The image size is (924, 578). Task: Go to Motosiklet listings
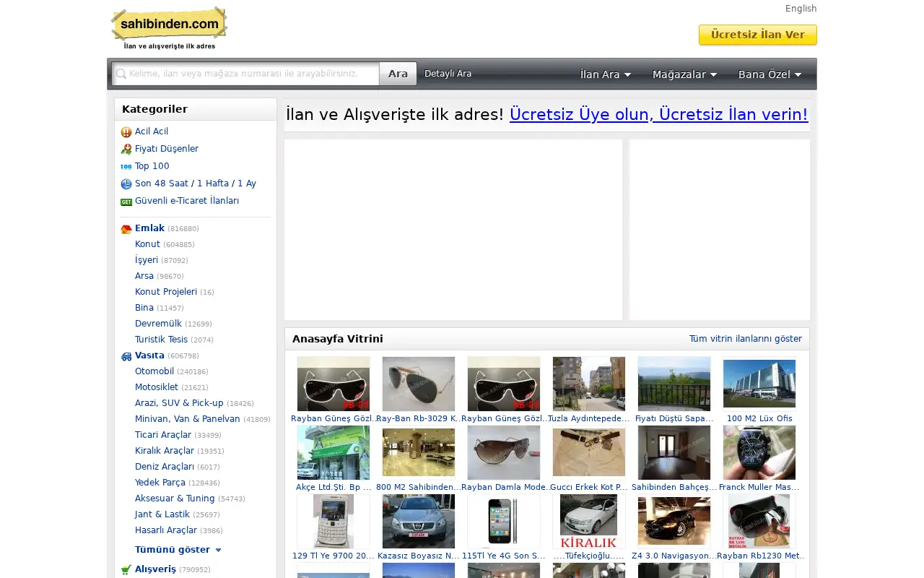157,387
